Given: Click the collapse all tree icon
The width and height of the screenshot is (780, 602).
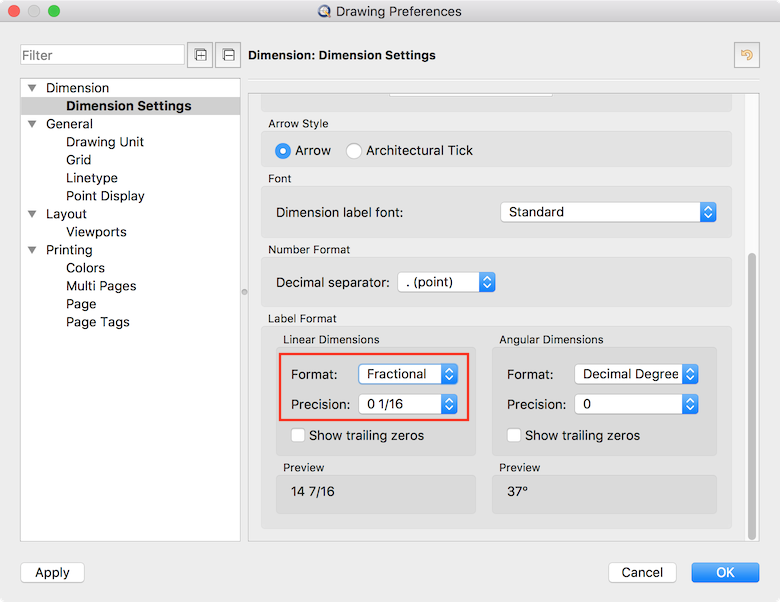Looking at the screenshot, I should (229, 55).
